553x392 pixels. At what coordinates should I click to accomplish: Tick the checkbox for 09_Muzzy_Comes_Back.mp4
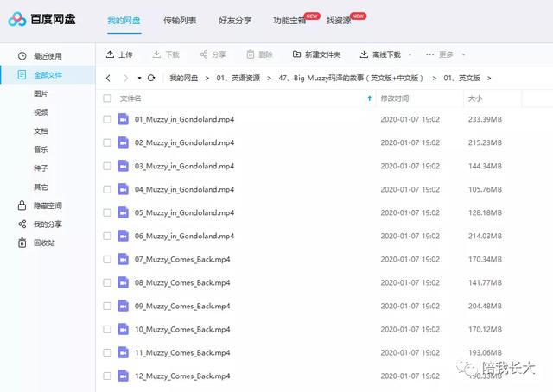(x=107, y=306)
